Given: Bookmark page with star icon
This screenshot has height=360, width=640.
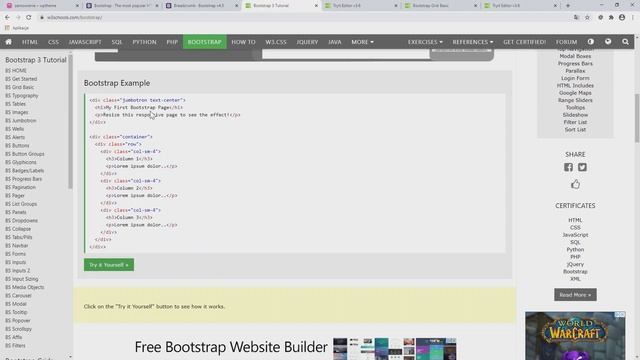Looking at the screenshot, I should [587, 18].
